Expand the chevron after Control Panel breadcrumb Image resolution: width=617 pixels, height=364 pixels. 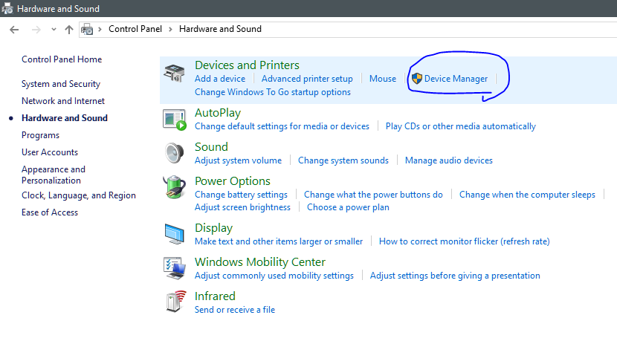tap(170, 29)
